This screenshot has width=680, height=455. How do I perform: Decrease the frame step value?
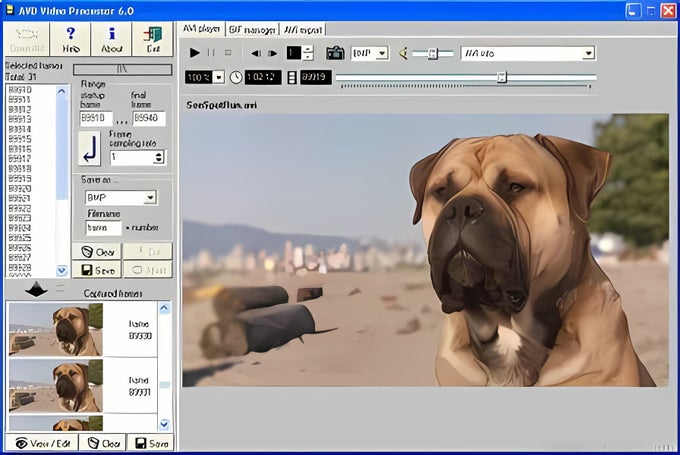(307, 57)
